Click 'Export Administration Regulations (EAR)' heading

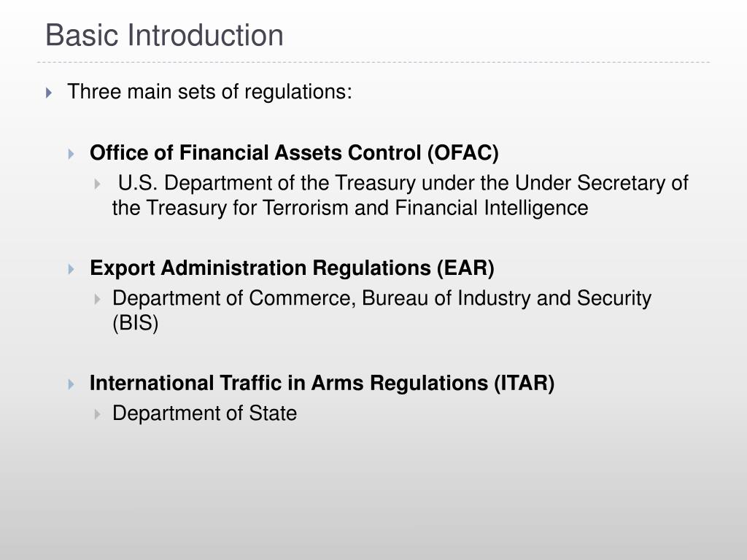click(x=292, y=268)
